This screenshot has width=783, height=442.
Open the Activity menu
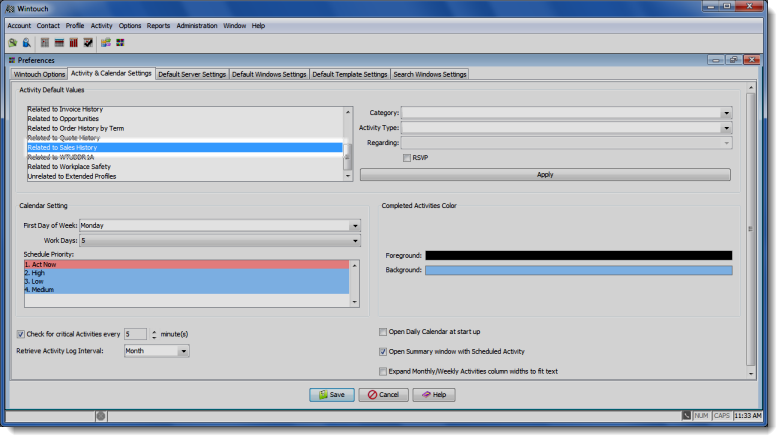point(101,25)
